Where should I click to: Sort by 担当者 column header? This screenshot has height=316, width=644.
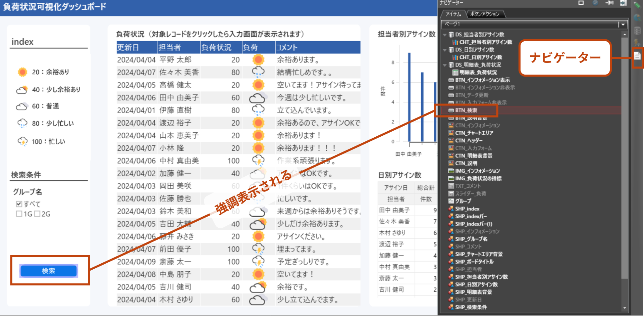click(x=179, y=47)
